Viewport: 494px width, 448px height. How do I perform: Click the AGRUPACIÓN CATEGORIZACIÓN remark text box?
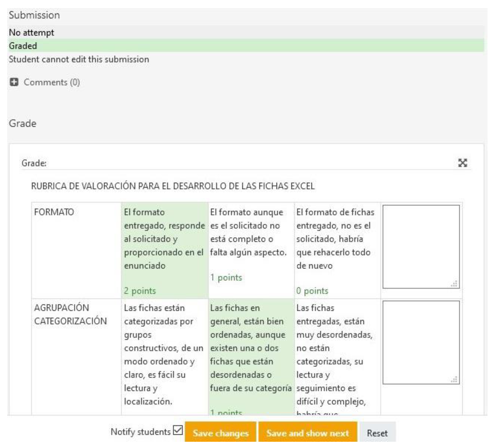click(x=420, y=342)
